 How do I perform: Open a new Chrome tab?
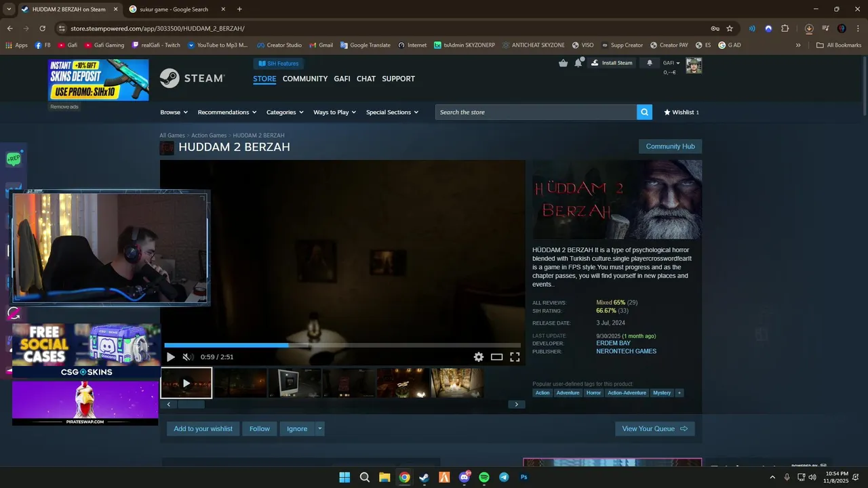(x=239, y=9)
